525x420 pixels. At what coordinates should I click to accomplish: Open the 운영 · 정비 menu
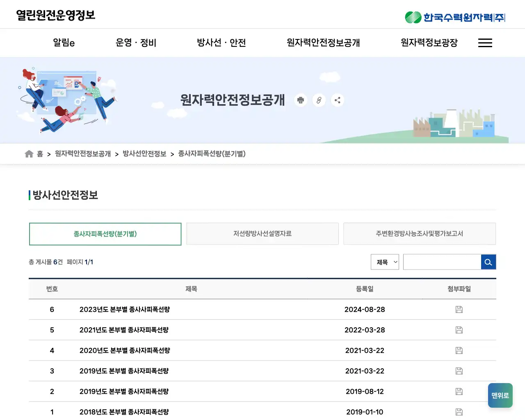click(x=136, y=43)
